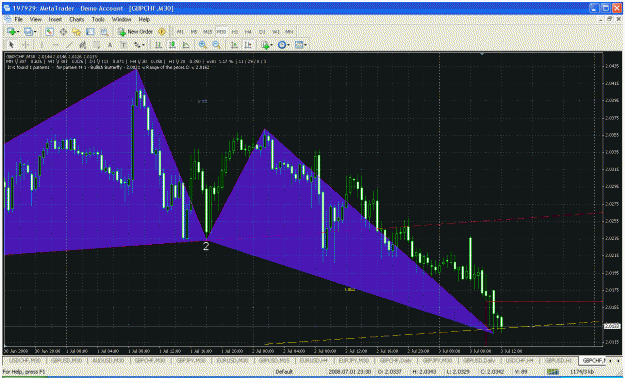Select Candlesticks display mode
Viewport: 625px width, 378px height.
(172, 45)
